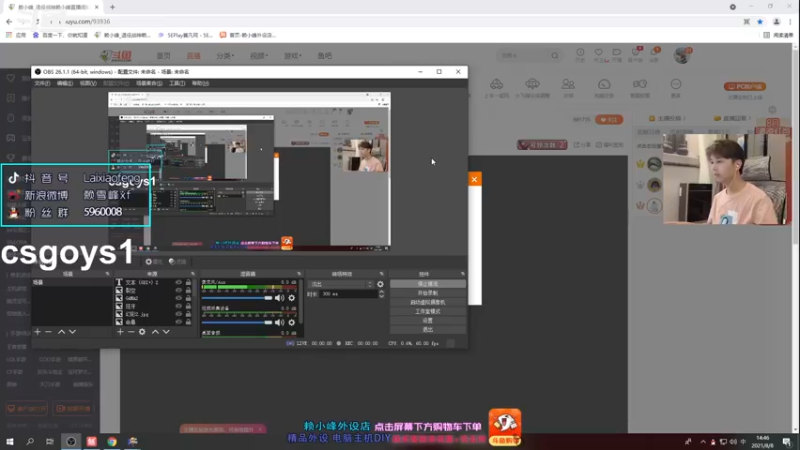The height and width of the screenshot is (450, 800).
Task: Mute the second mixer channel speaker icon
Action: click(279, 322)
